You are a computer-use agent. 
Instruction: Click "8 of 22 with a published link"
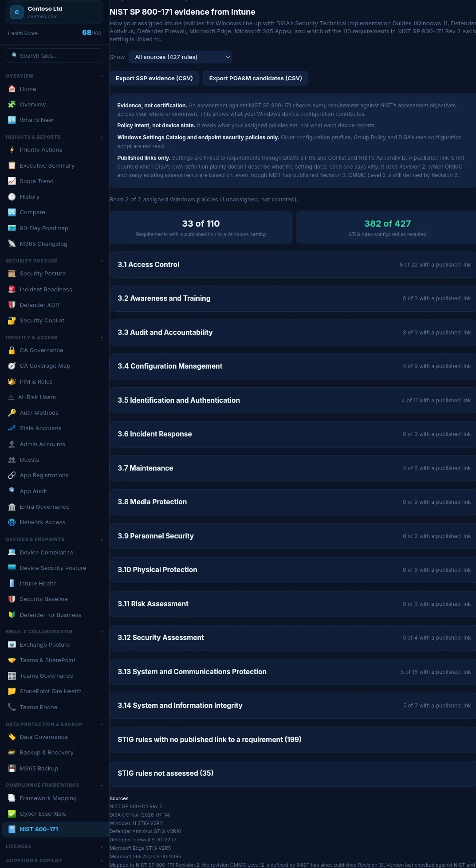tap(435, 265)
